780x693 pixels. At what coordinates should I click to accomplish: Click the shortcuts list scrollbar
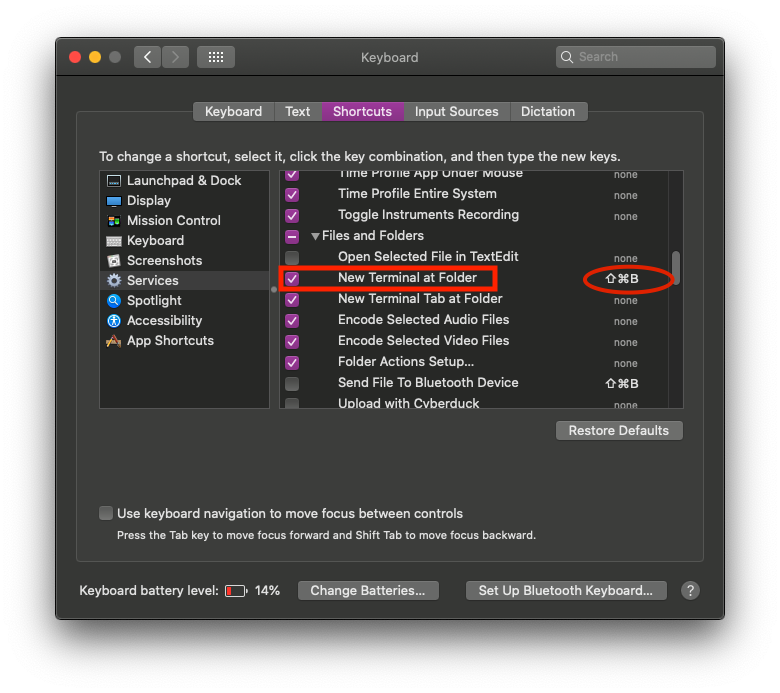(x=676, y=268)
